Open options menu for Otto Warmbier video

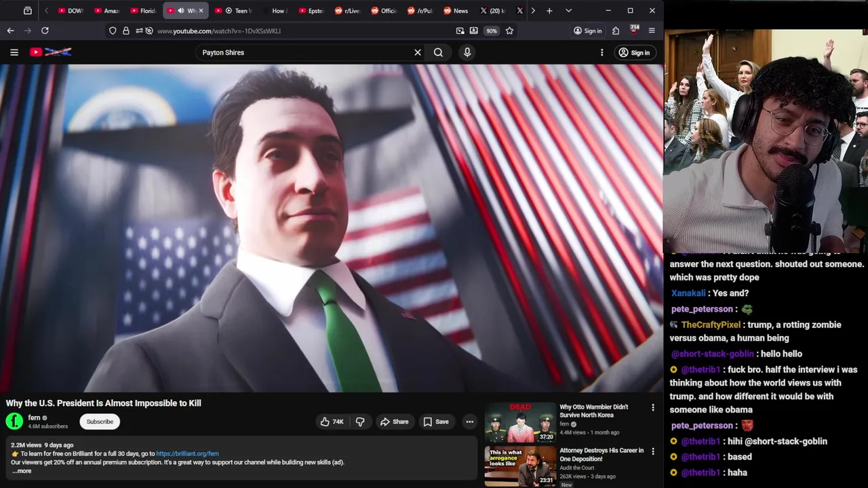click(x=653, y=408)
